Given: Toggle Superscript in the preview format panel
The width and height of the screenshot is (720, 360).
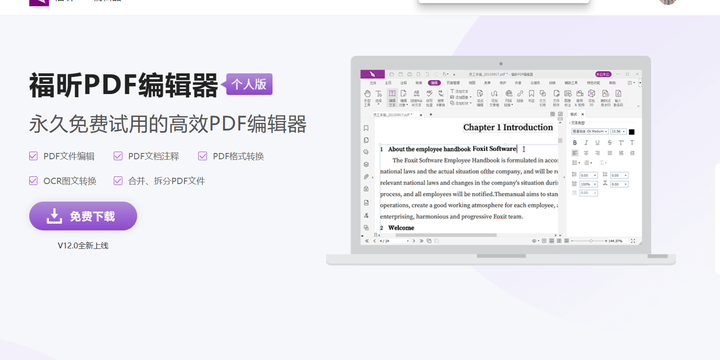Looking at the screenshot, I should pyautogui.click(x=621, y=143).
